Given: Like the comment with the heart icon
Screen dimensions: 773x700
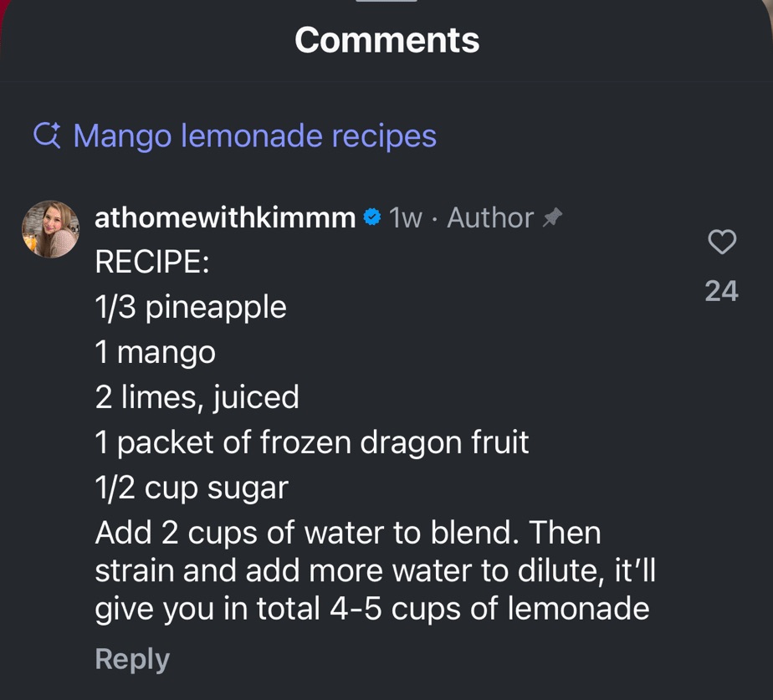Looking at the screenshot, I should coord(721,242).
